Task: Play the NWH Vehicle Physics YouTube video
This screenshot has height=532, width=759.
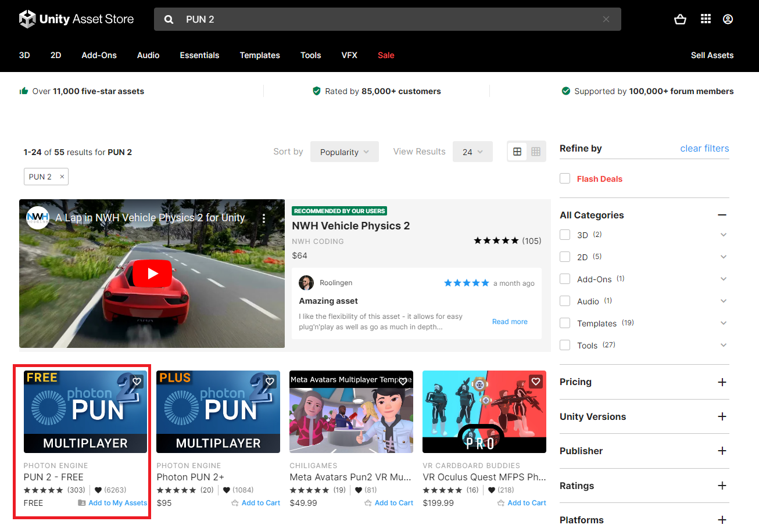Action: [152, 274]
